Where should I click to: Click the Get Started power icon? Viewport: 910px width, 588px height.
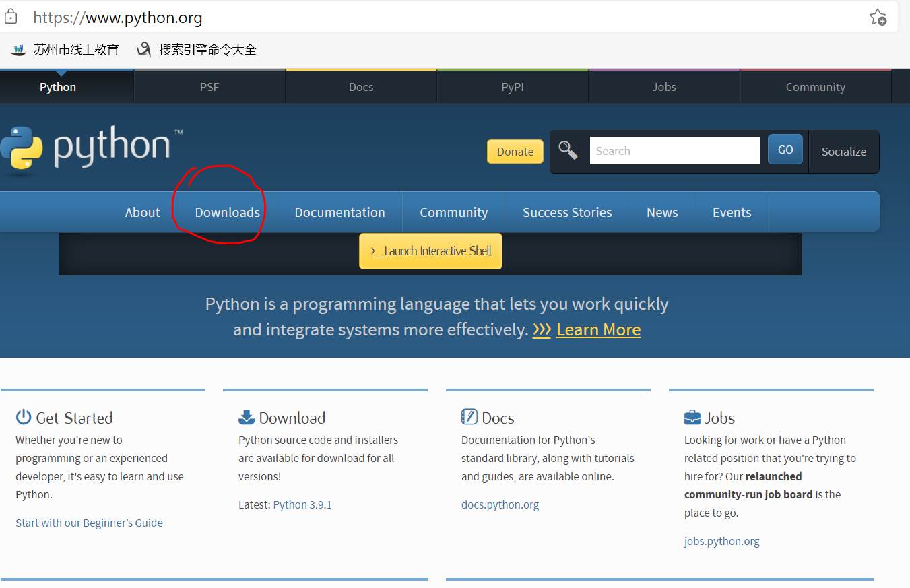(x=24, y=417)
